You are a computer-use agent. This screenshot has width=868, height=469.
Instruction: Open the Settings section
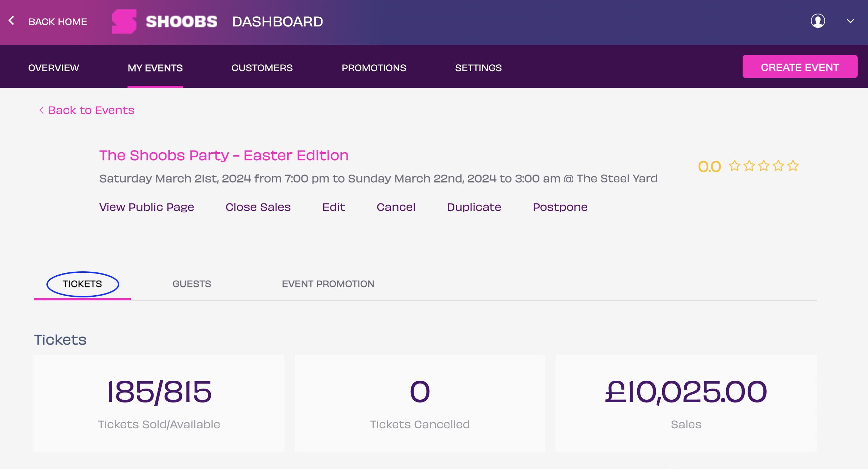(478, 68)
